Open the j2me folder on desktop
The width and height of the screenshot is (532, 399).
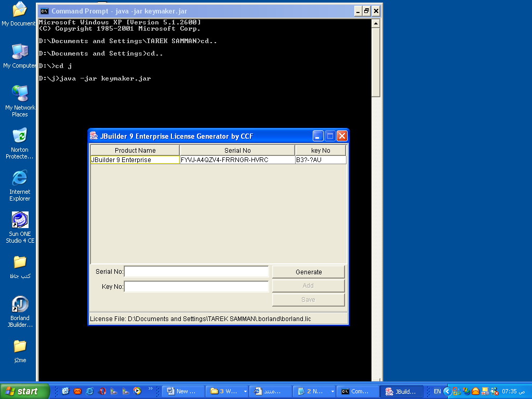tap(20, 352)
